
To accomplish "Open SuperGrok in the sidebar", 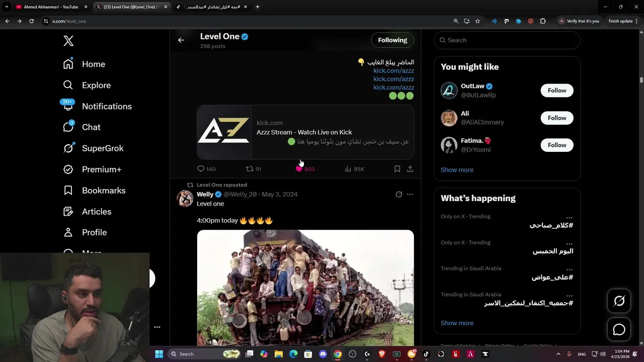I will (94, 149).
